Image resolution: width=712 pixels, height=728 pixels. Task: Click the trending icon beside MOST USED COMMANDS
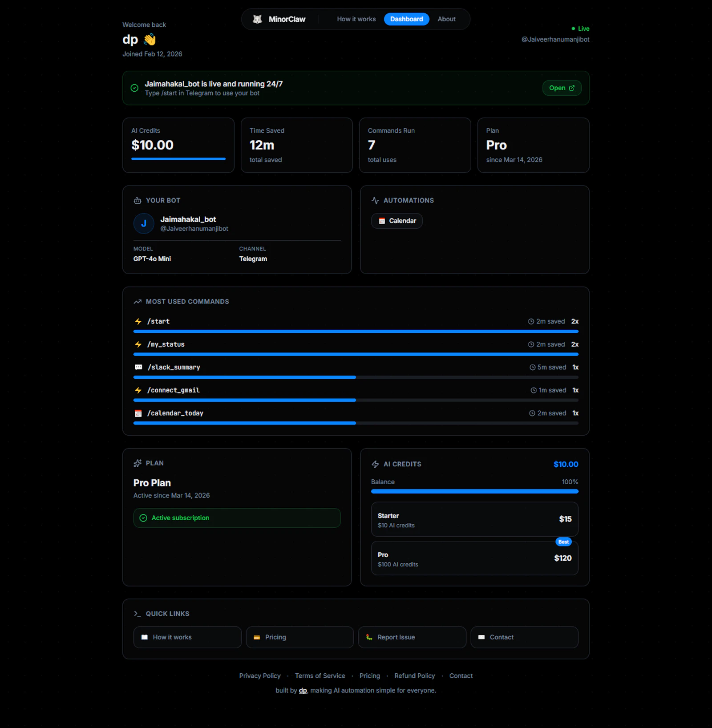point(138,302)
